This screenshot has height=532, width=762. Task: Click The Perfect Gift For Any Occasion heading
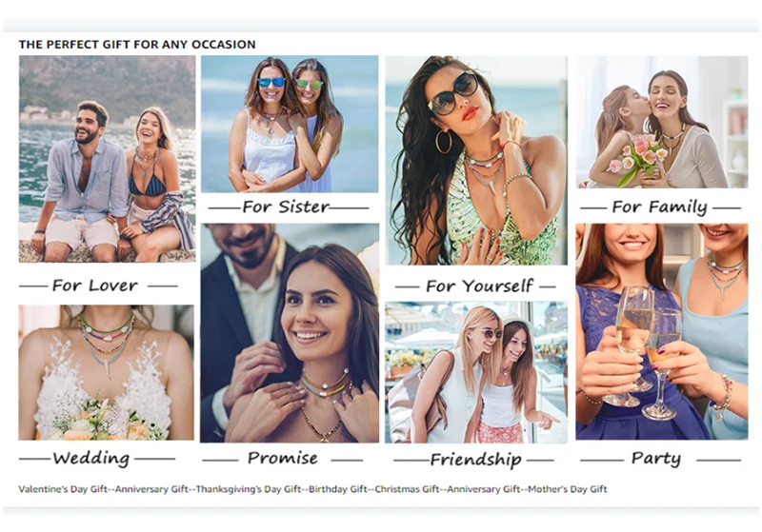[137, 45]
